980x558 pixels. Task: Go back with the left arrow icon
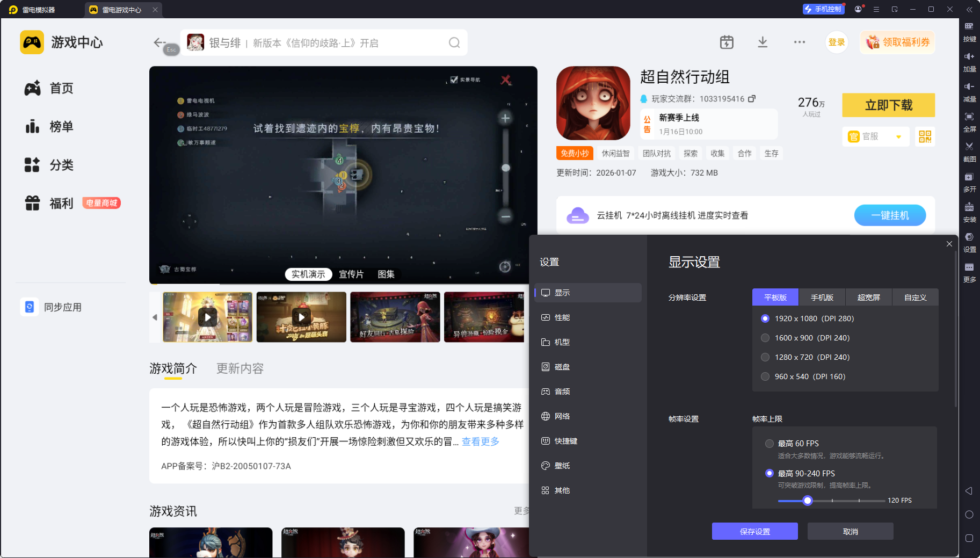click(x=159, y=42)
